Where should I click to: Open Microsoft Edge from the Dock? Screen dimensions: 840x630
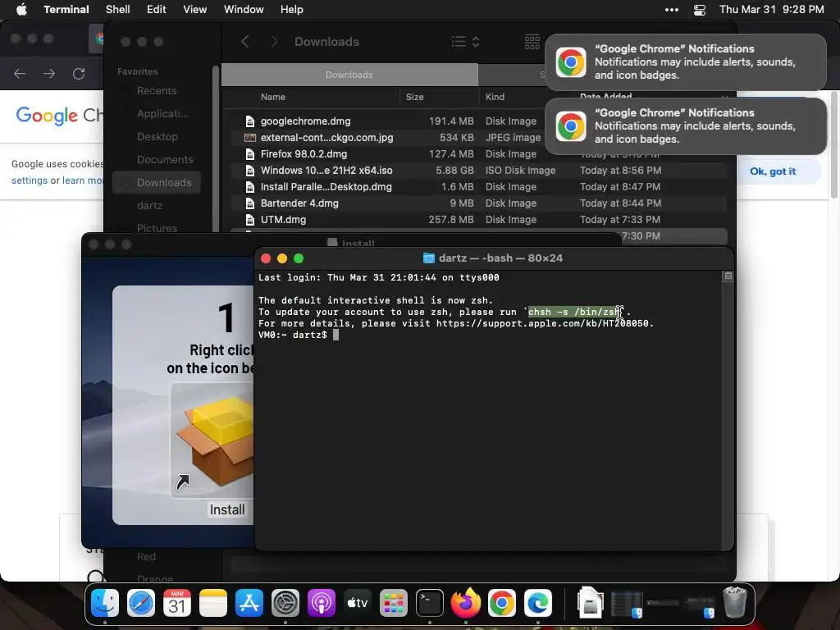(x=538, y=603)
